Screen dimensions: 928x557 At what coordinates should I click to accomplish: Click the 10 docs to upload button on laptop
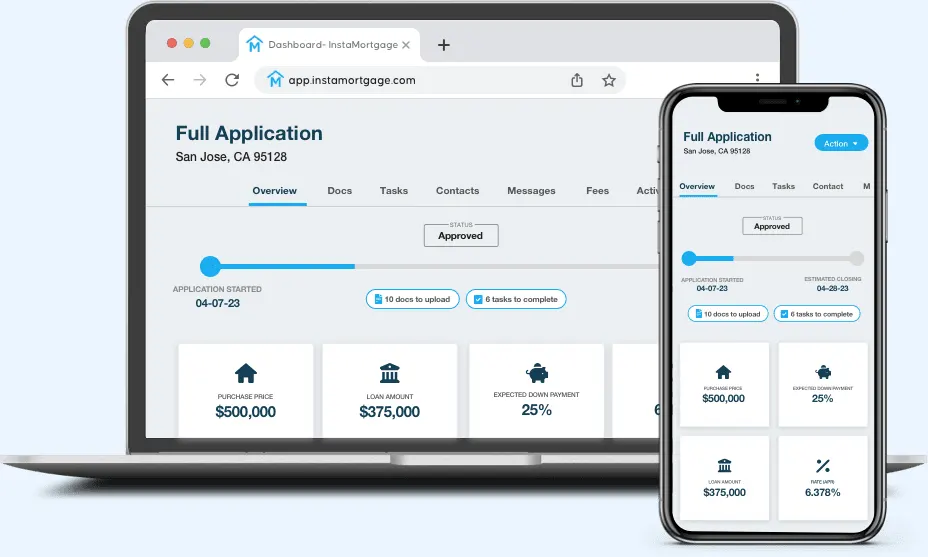(x=412, y=299)
